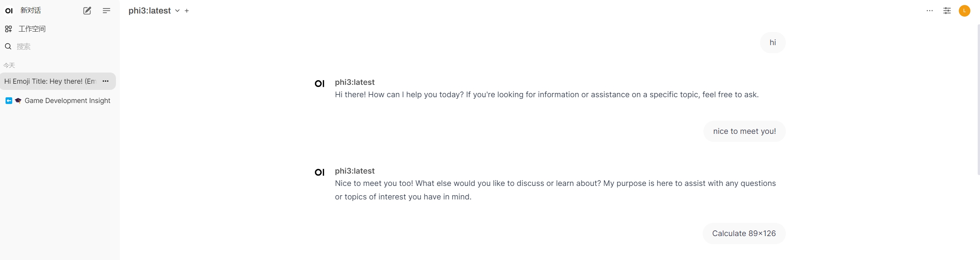The image size is (980, 260).
Task: Click the first phi3:latest response avatar
Action: [320, 84]
